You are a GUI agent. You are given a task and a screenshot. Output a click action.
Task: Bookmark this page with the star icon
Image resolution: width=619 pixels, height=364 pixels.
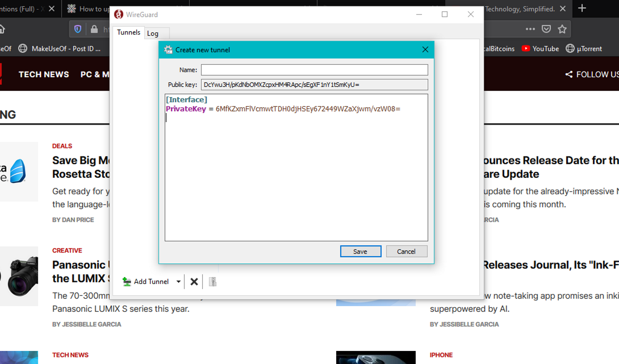(563, 29)
